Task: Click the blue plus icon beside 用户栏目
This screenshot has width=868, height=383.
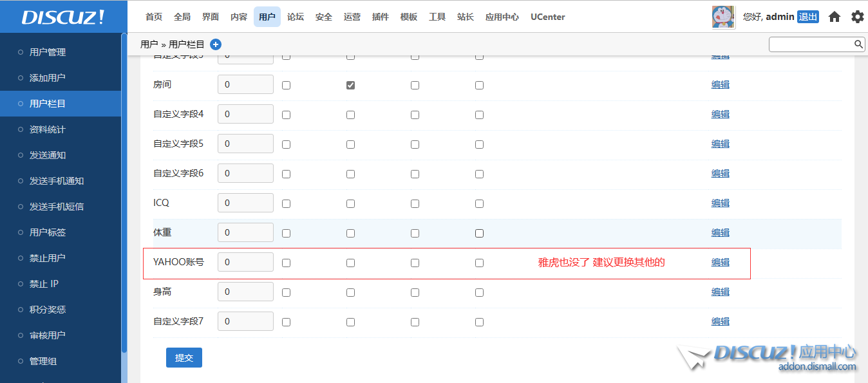Action: click(x=216, y=44)
